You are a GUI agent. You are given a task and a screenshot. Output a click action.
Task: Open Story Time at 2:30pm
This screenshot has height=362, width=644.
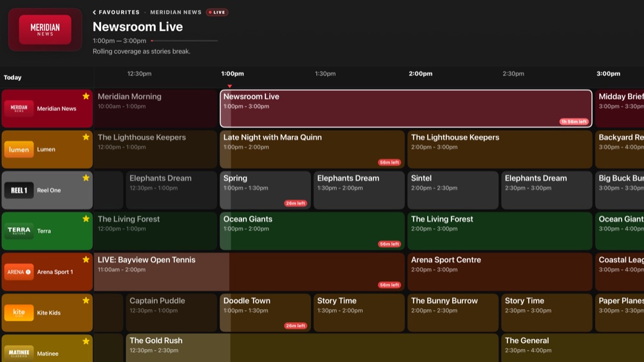click(547, 312)
